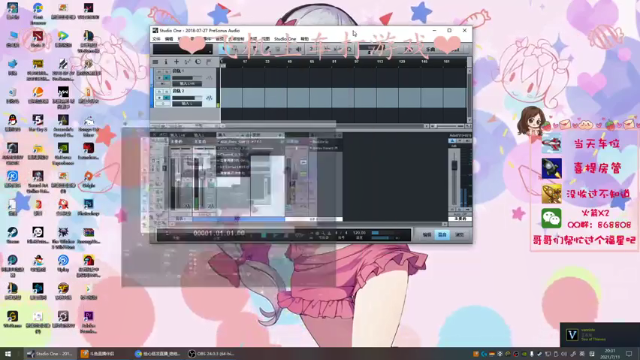Image resolution: width=640 pixels, height=360 pixels.
Task: Toggle monitor on the second track
Action: (167, 98)
